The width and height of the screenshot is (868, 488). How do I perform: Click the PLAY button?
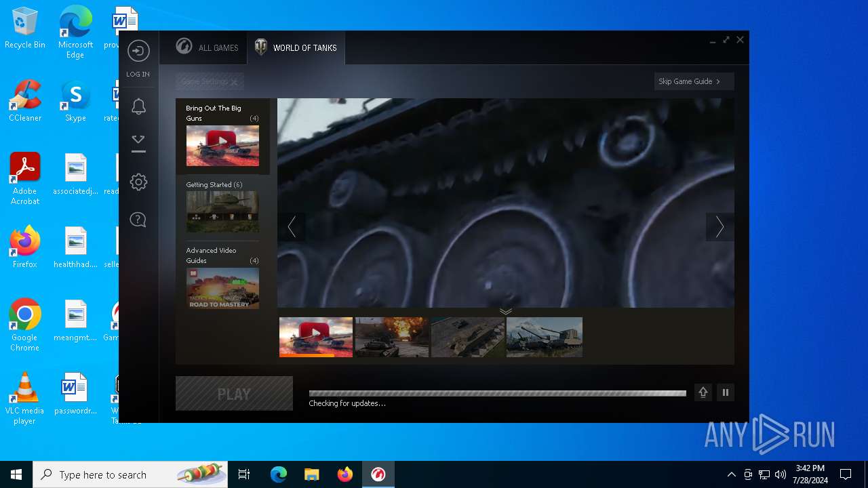coord(234,394)
